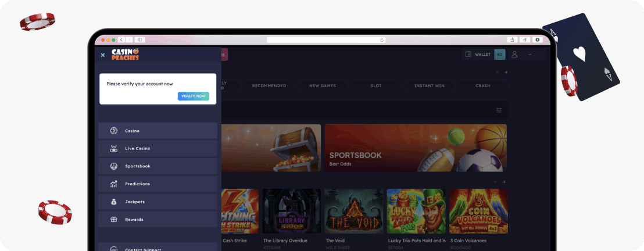Open the Jackpots menu item
Viewport: 644px width, 251px height.
pos(158,202)
